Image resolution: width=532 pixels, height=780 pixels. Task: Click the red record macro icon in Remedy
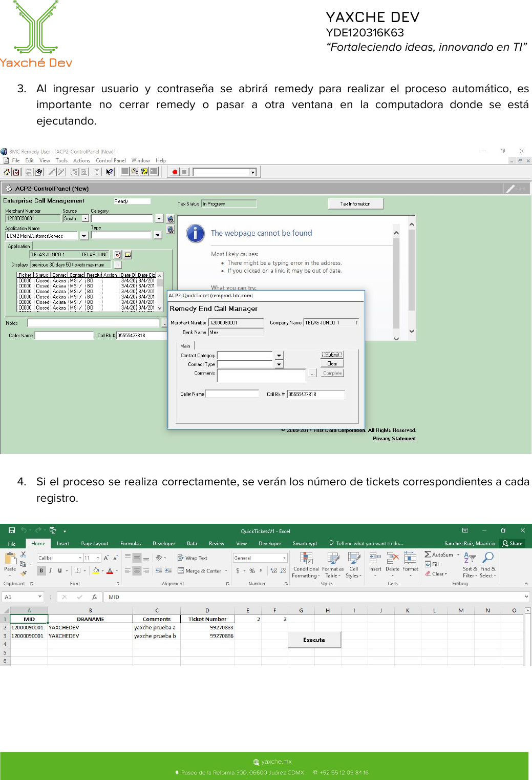click(175, 172)
